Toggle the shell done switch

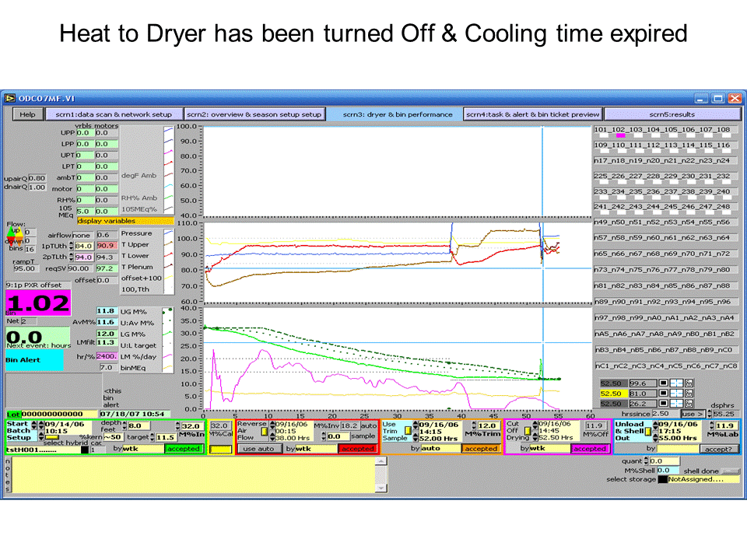tap(730, 471)
